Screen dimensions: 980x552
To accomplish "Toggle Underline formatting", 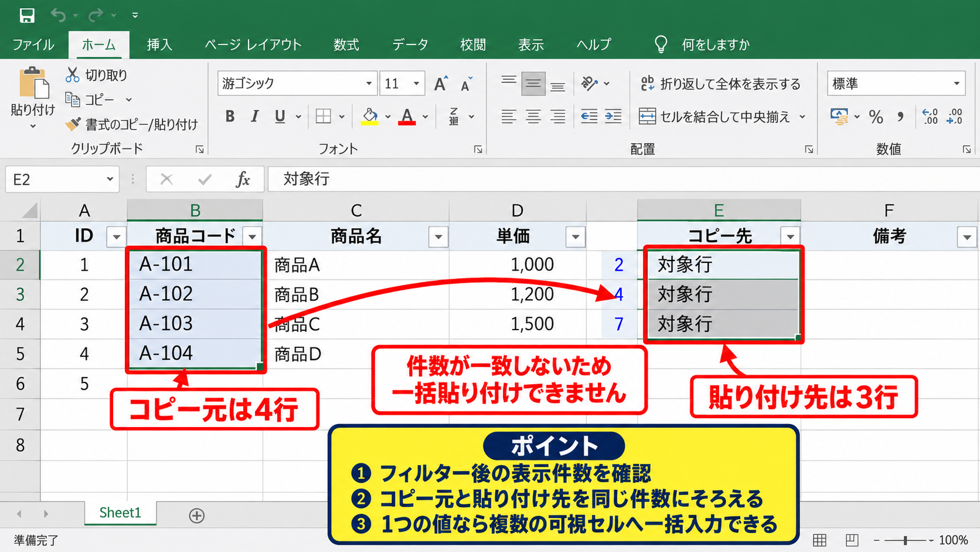I will [x=280, y=116].
